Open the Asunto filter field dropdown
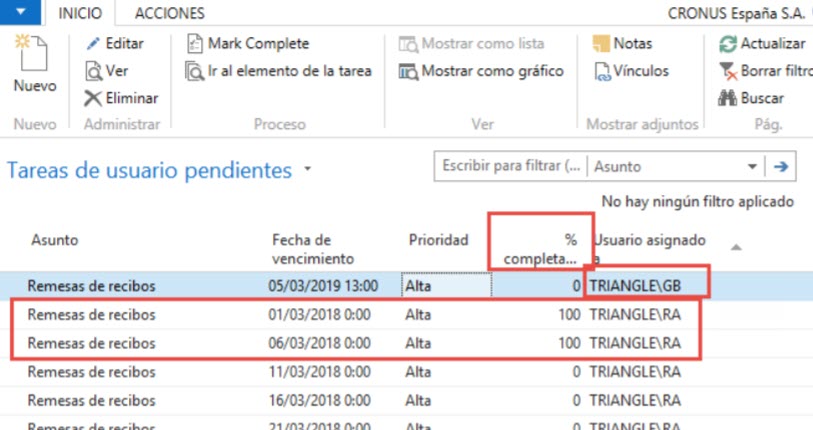Screen dimensions: 813x430 click(x=752, y=167)
